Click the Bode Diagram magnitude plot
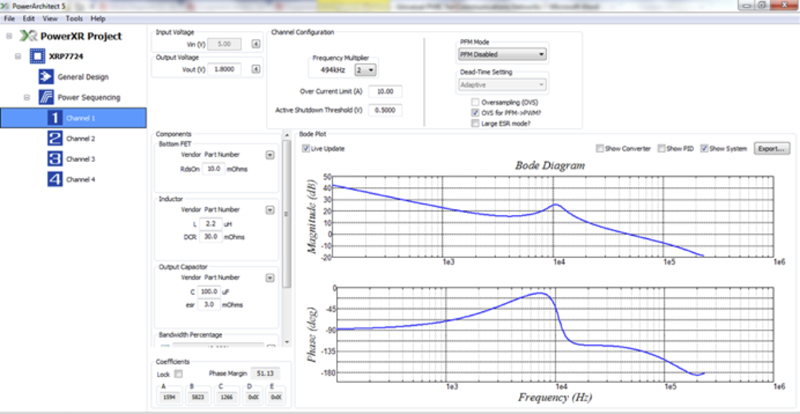The height and width of the screenshot is (414, 800). pyautogui.click(x=553, y=216)
